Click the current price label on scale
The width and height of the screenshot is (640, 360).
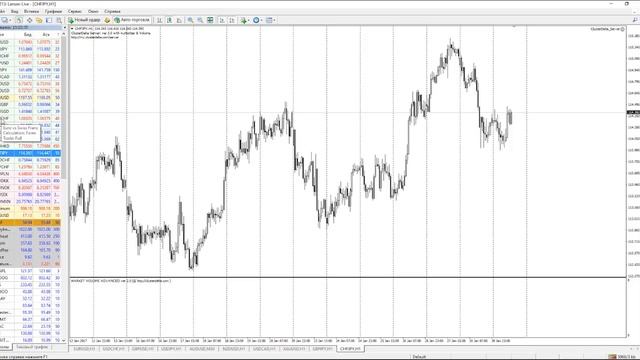click(633, 112)
